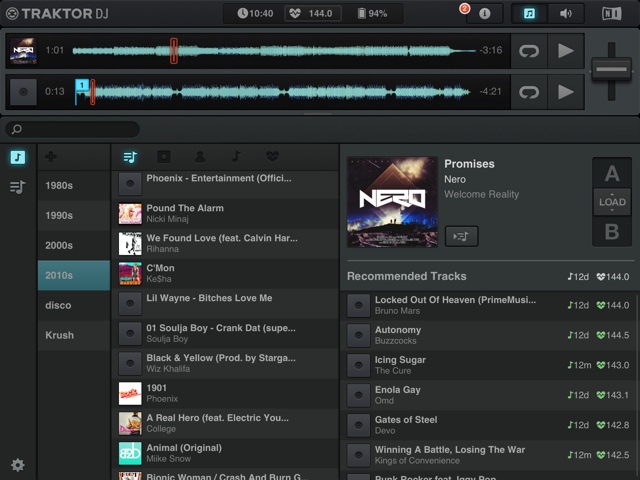Play the top deck track

tap(566, 51)
